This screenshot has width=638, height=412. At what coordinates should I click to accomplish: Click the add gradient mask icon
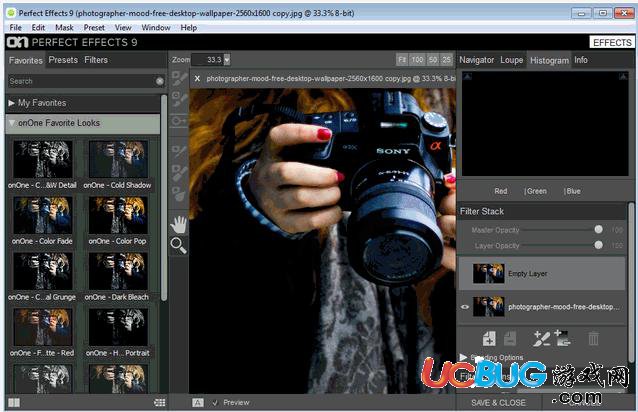562,338
